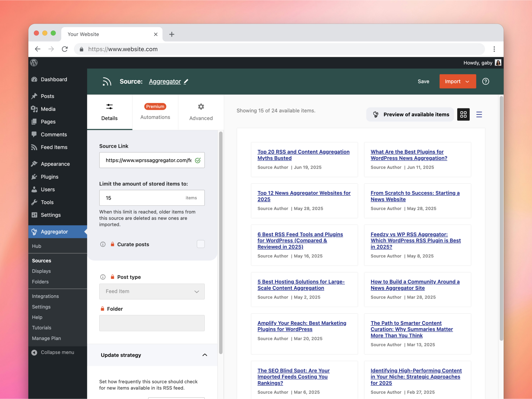
Task: Open How to Build a Community article
Action: pos(415,285)
